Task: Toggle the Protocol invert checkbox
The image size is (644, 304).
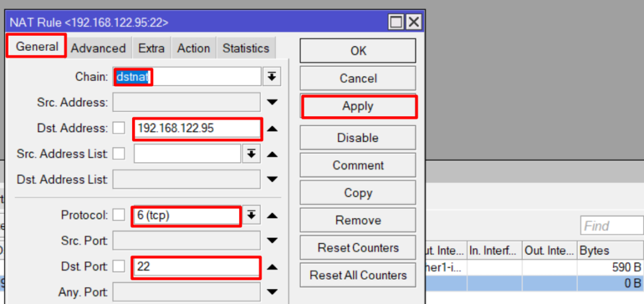Action: [119, 215]
